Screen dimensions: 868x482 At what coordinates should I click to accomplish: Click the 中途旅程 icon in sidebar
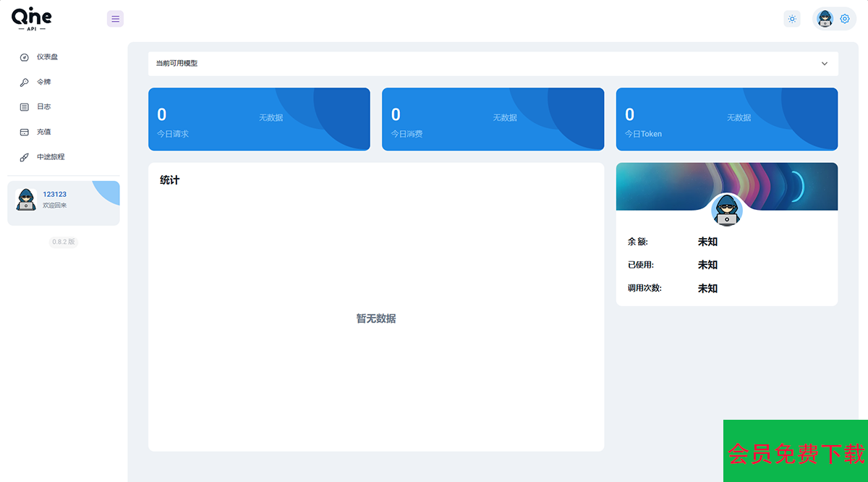coord(24,157)
